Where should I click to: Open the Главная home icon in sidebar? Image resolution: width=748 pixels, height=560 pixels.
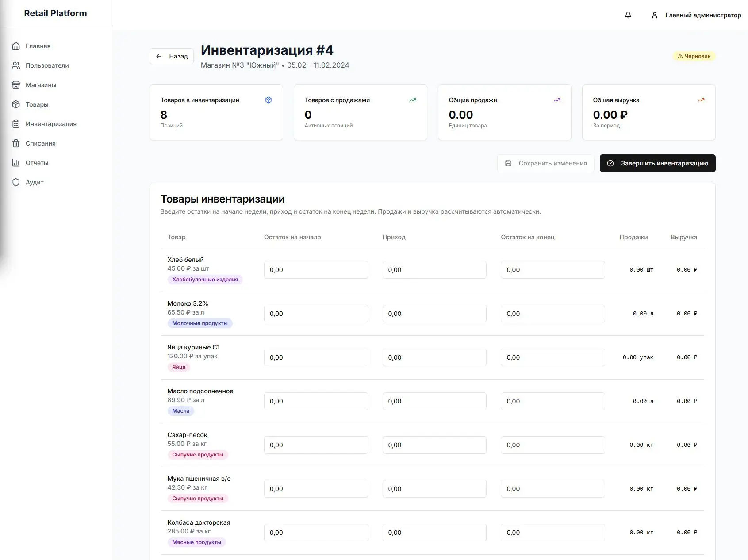click(x=16, y=46)
